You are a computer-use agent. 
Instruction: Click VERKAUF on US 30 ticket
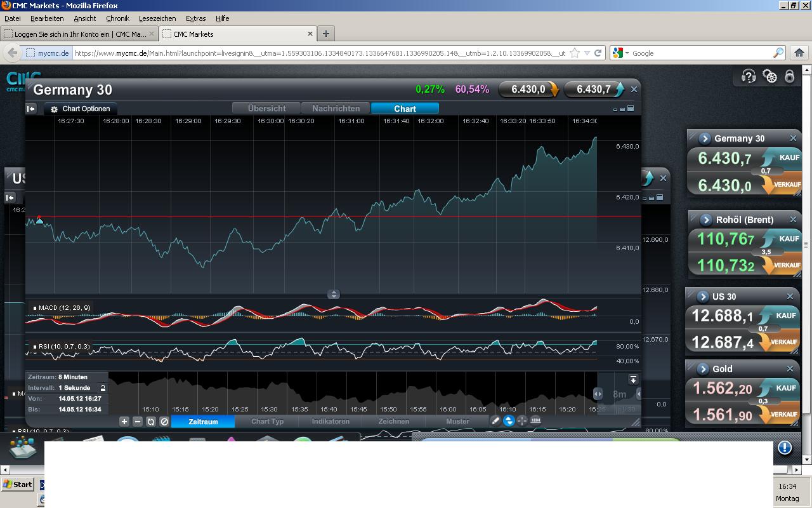tap(778, 342)
